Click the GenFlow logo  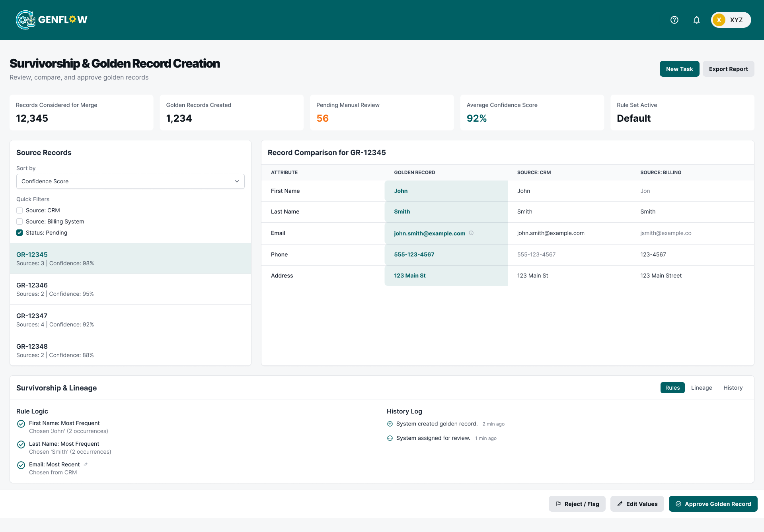52,20
